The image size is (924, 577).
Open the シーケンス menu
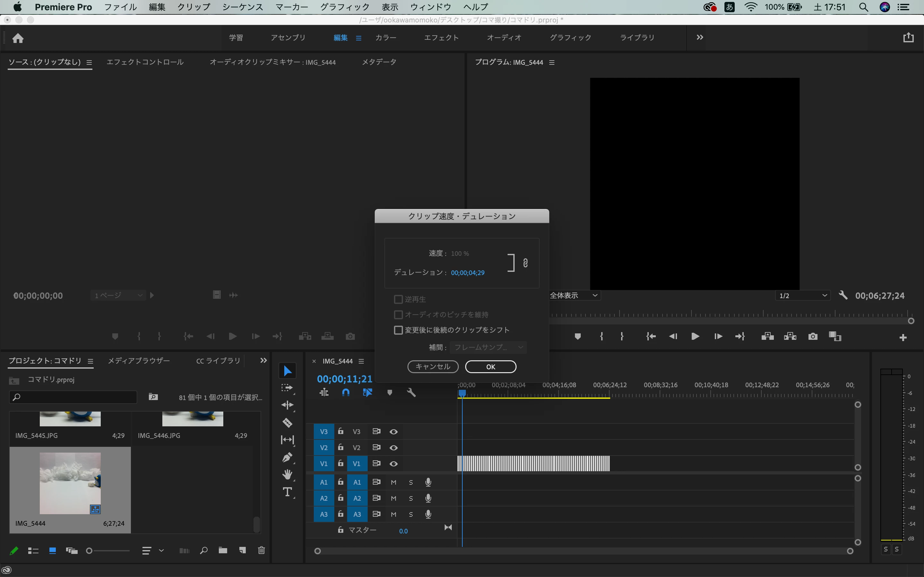243,7
